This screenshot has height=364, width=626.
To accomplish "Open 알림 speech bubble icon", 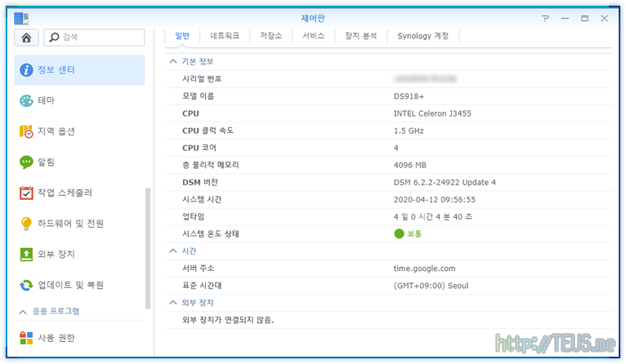I will click(26, 162).
